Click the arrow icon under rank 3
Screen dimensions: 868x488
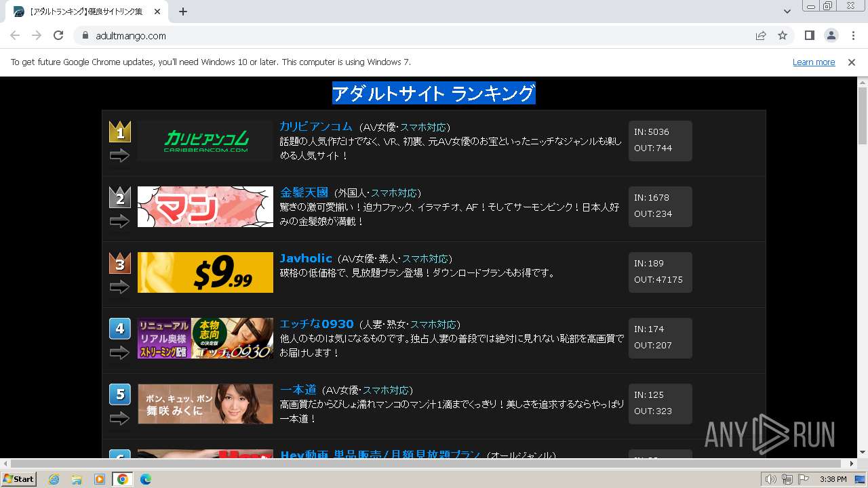(x=119, y=287)
